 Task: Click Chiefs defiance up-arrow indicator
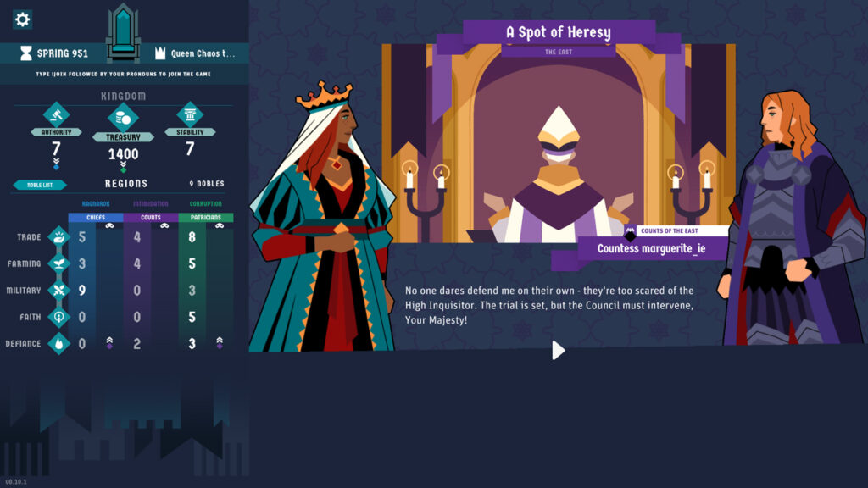coord(109,343)
